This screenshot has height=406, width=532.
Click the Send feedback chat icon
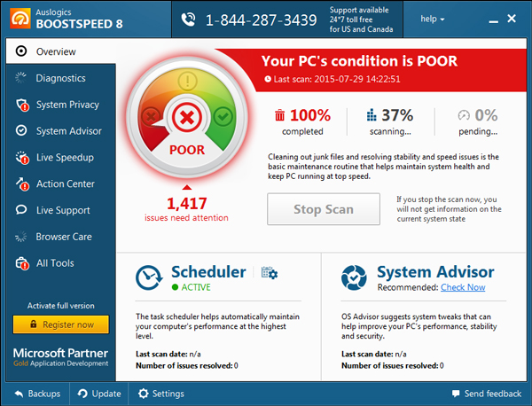(456, 394)
